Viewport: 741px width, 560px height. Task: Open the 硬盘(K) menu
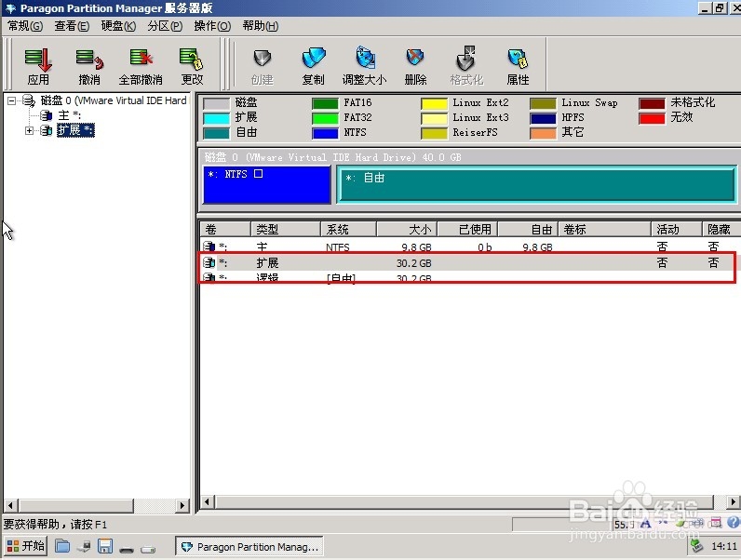click(118, 26)
